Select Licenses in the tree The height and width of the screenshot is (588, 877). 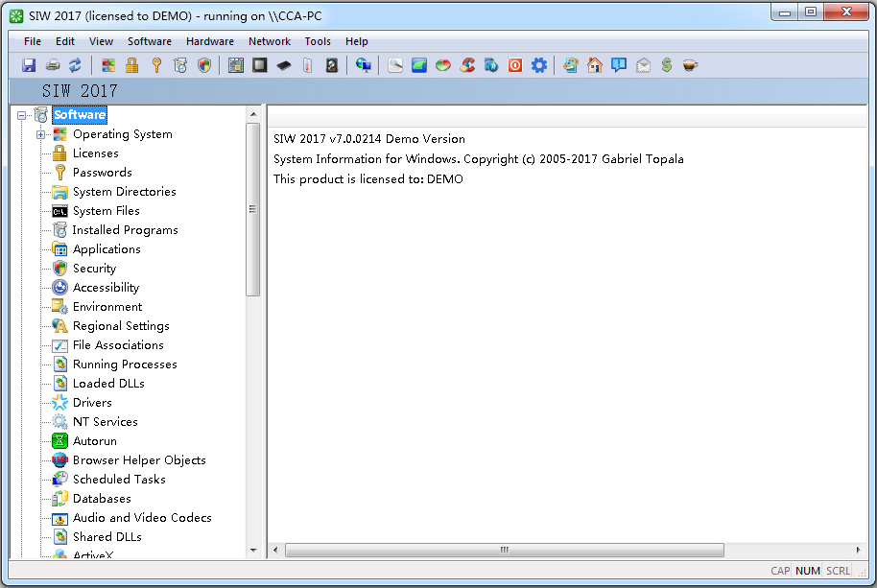[x=96, y=153]
